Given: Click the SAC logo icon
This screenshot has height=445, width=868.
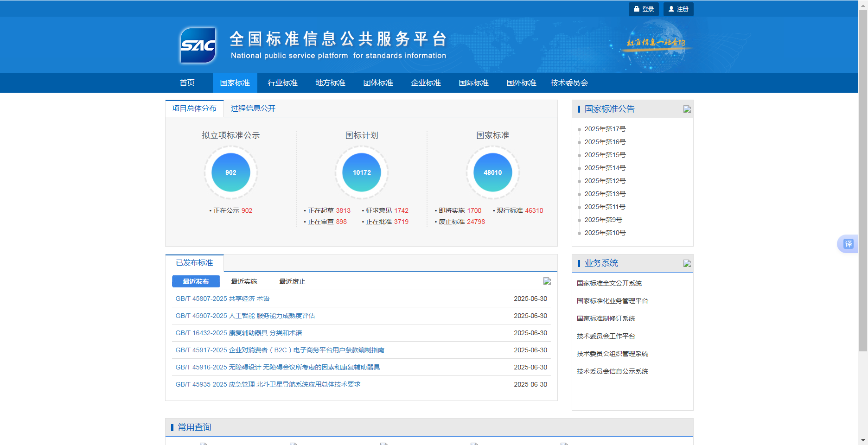Looking at the screenshot, I should click(x=198, y=45).
